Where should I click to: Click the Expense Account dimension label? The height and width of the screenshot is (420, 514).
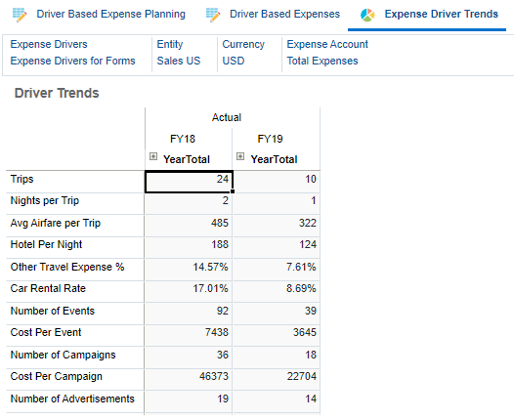pos(327,44)
